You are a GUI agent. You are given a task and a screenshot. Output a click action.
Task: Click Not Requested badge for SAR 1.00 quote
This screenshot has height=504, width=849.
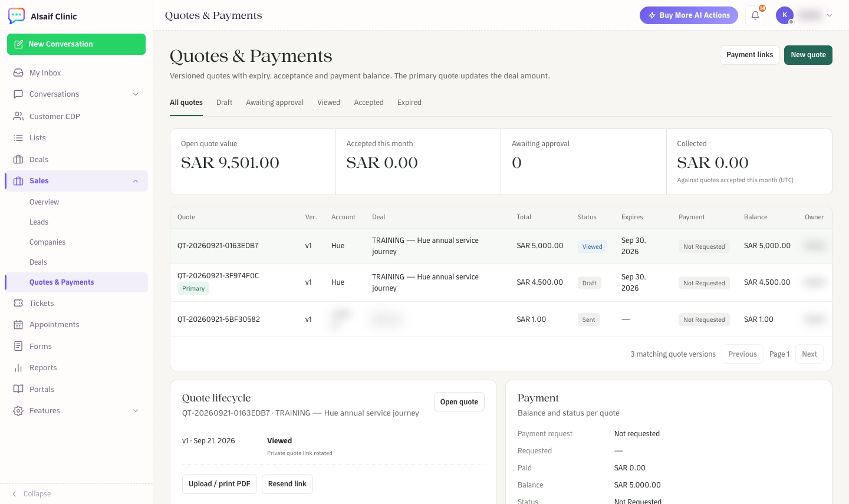coord(704,319)
